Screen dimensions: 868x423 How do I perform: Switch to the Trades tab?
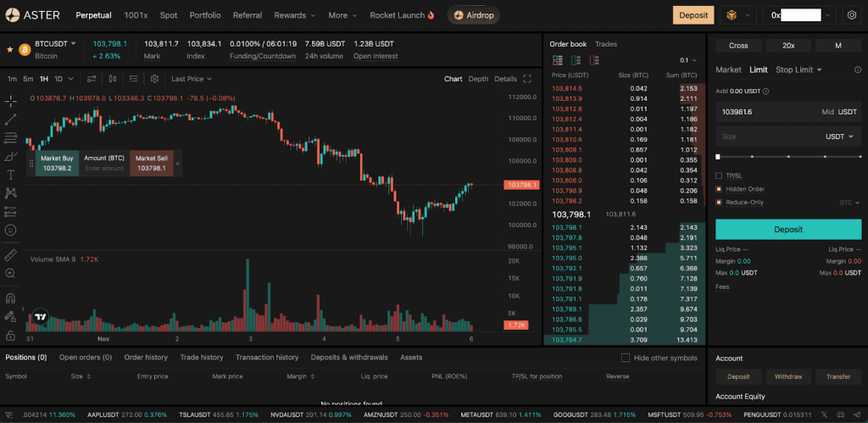pos(606,43)
